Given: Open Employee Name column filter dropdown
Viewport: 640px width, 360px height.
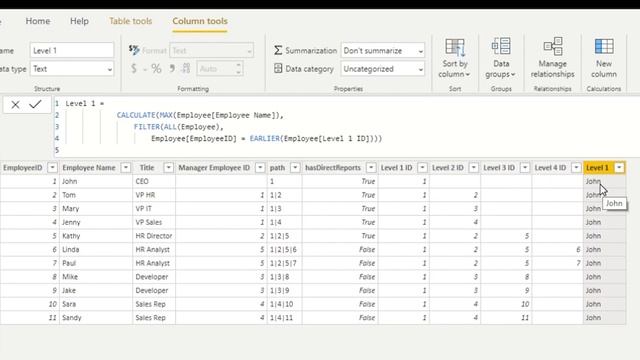Looking at the screenshot, I should click(x=126, y=168).
